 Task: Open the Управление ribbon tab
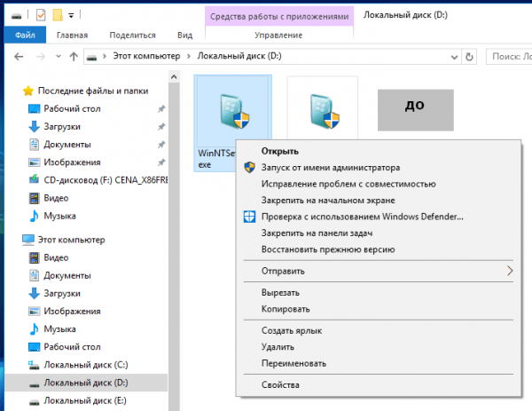point(278,35)
